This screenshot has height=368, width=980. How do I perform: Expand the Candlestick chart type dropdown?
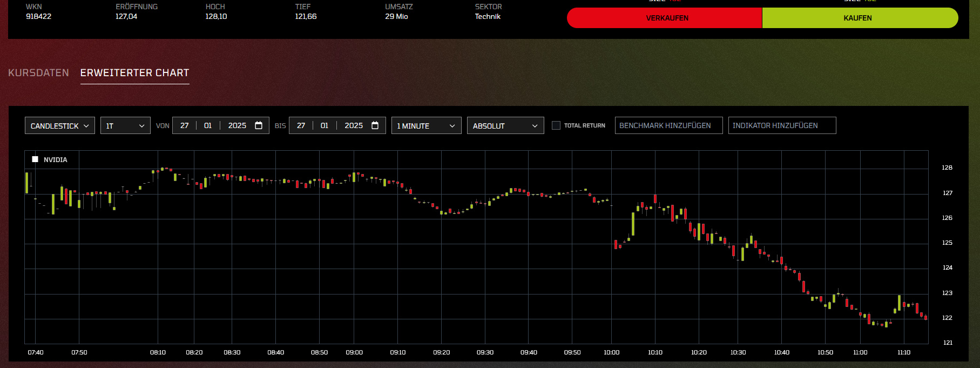[x=60, y=126]
